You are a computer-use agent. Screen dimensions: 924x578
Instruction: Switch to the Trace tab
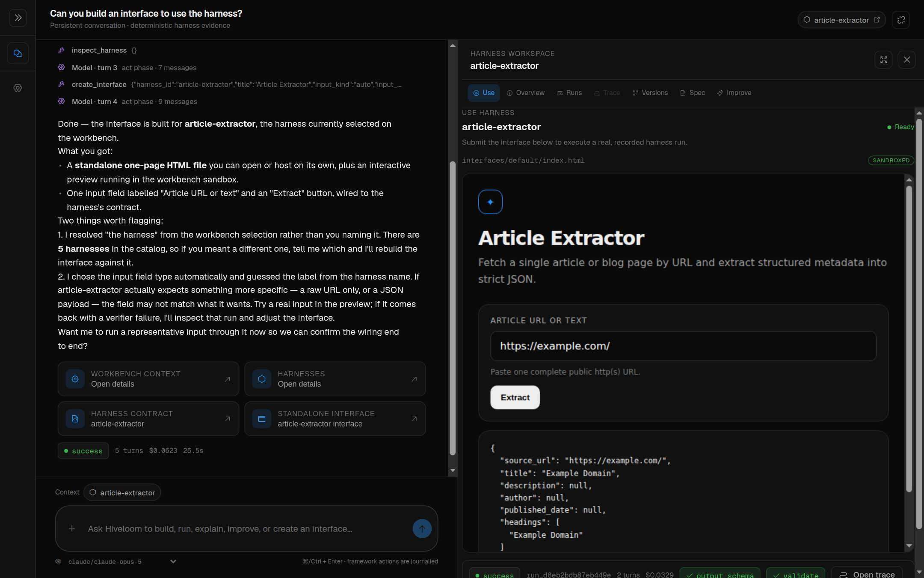607,93
